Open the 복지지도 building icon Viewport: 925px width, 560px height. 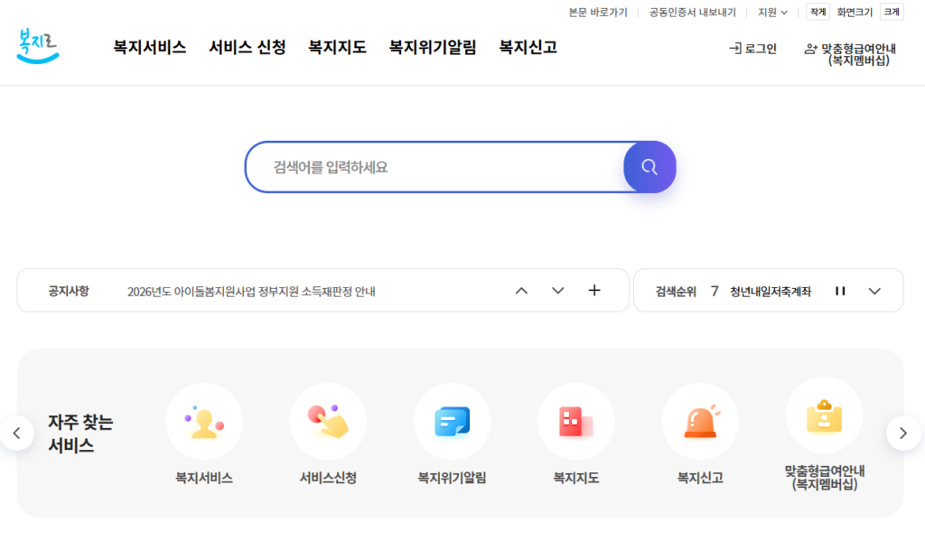tap(575, 421)
